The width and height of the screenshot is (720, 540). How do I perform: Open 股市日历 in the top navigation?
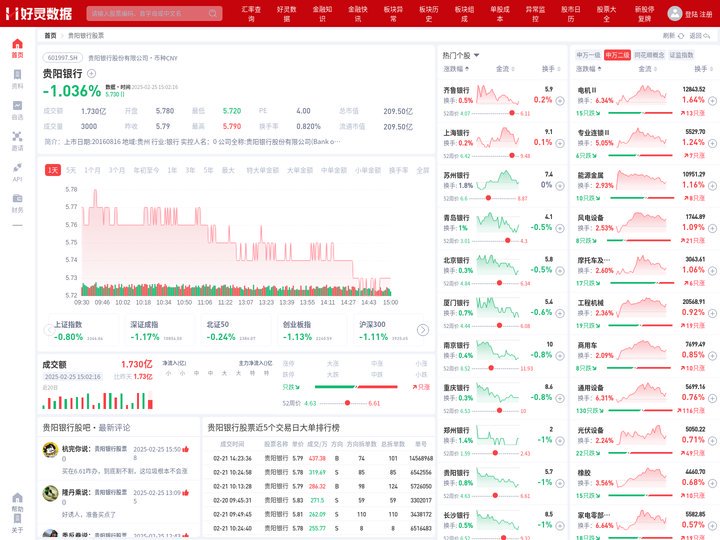(x=571, y=14)
